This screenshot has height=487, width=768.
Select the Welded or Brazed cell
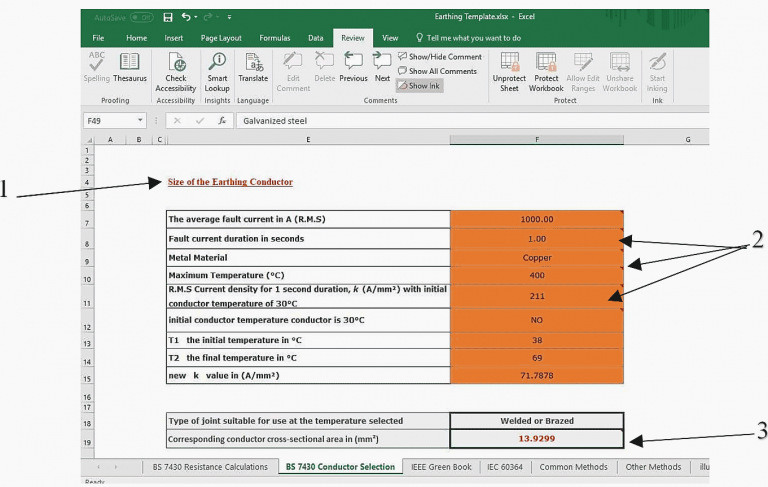point(537,421)
